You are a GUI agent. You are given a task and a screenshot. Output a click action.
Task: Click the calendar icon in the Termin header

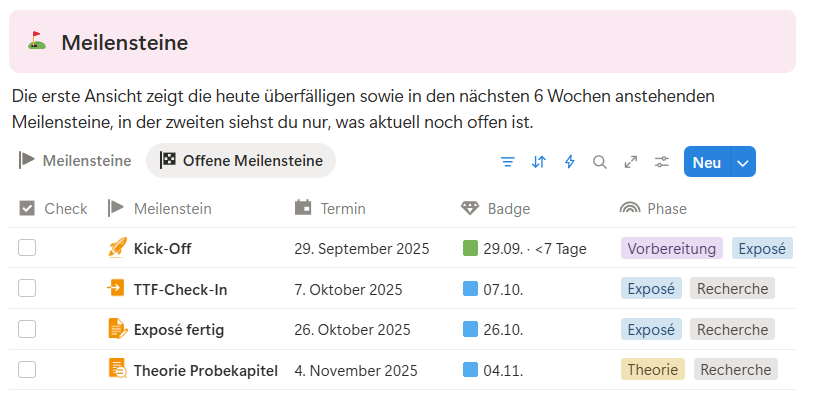pos(303,208)
